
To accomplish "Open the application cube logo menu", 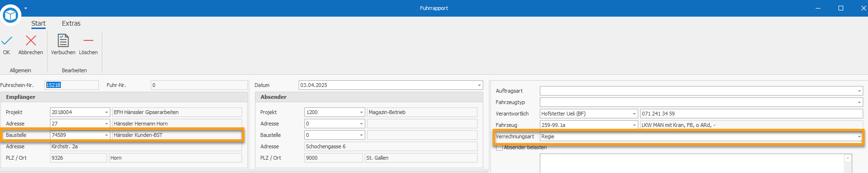I will (x=10, y=15).
